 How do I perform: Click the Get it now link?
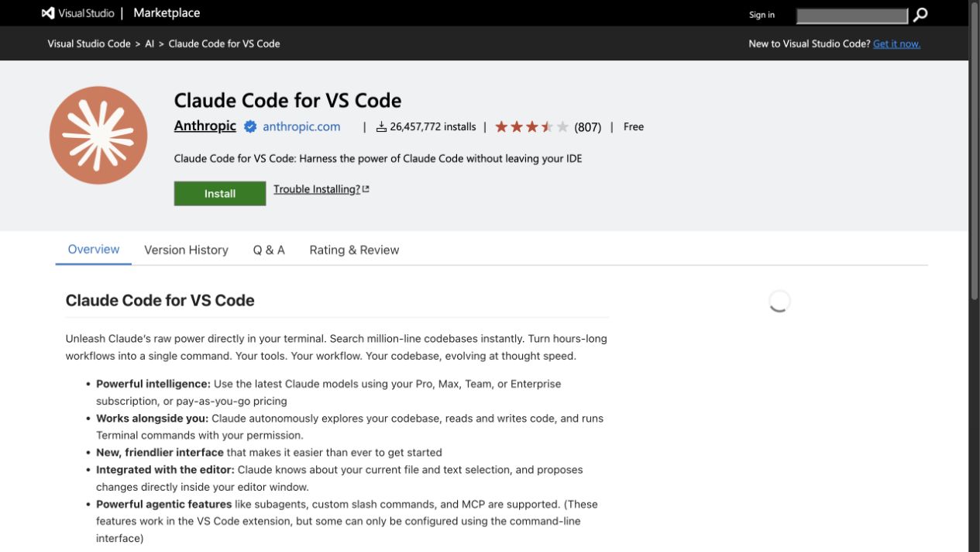point(896,43)
